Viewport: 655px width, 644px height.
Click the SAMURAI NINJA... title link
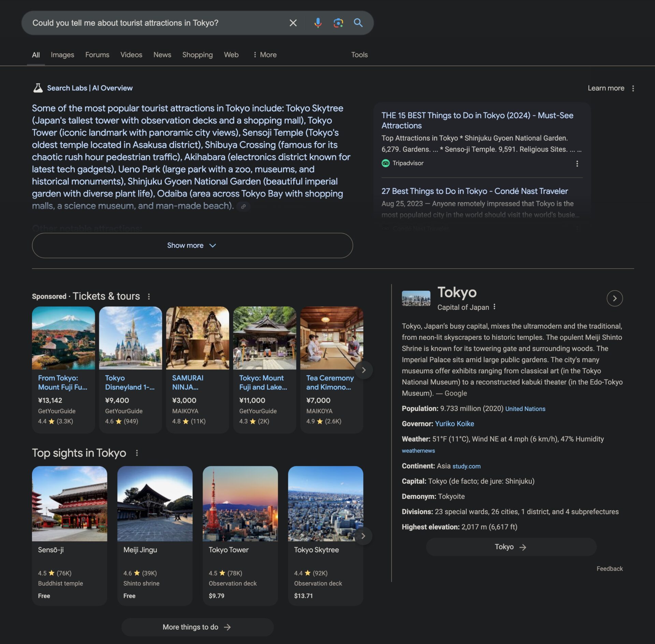coord(188,383)
